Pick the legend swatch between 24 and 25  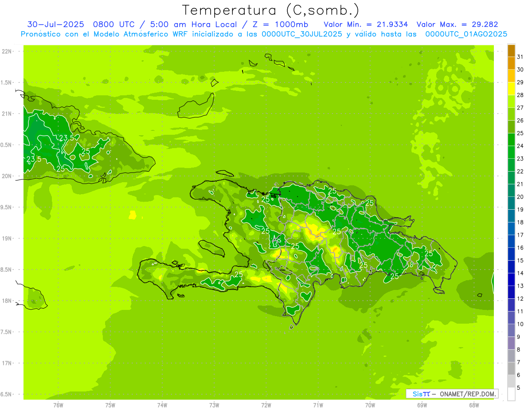click(512, 140)
